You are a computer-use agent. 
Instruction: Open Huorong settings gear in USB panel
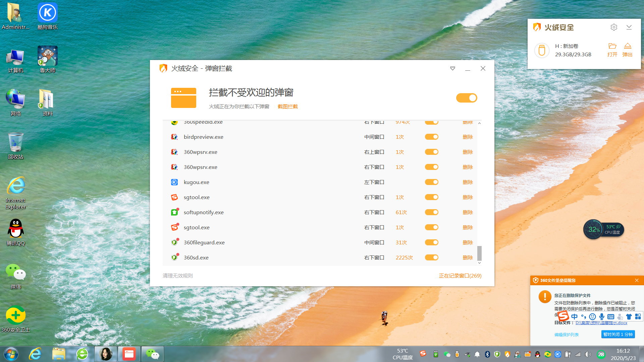coord(614,27)
